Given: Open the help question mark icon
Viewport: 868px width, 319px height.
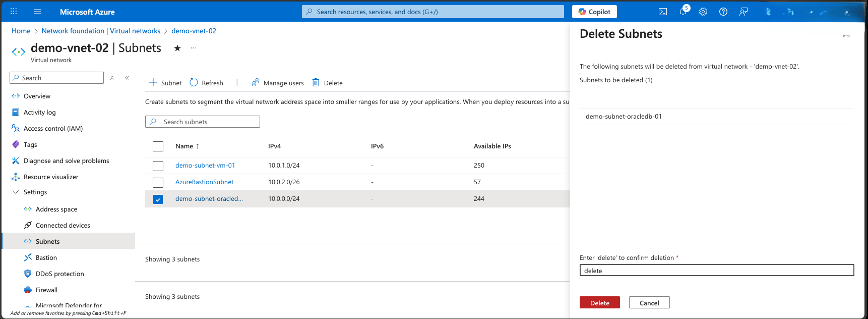Looking at the screenshot, I should coord(723,12).
